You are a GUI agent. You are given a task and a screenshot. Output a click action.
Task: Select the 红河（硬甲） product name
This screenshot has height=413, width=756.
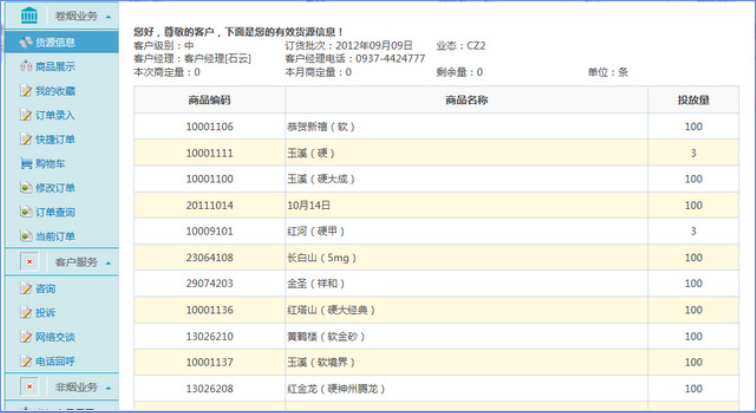coord(316,231)
